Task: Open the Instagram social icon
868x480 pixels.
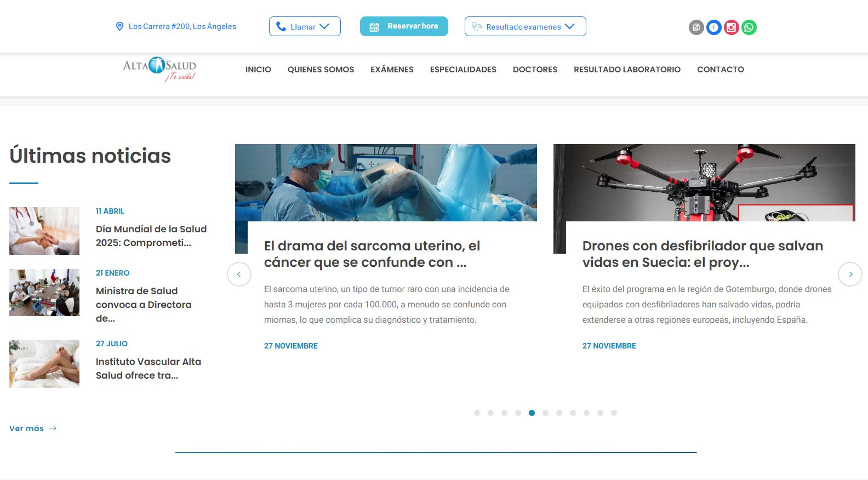Action: [731, 27]
